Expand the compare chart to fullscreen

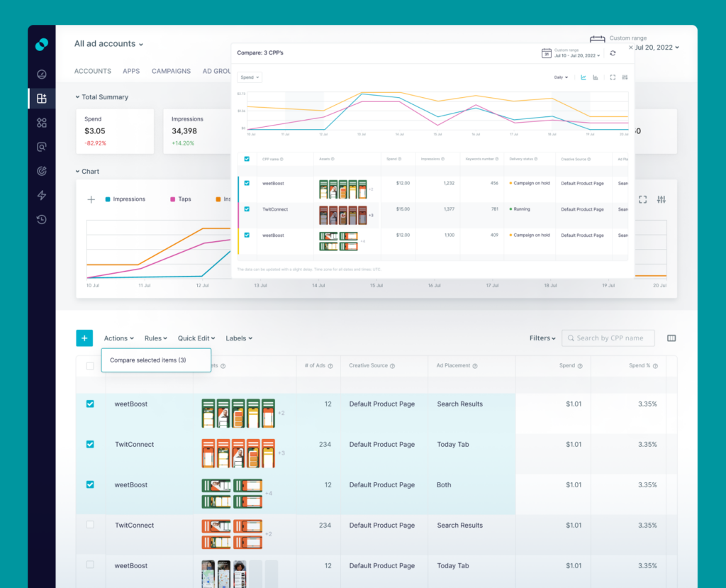[x=611, y=77]
